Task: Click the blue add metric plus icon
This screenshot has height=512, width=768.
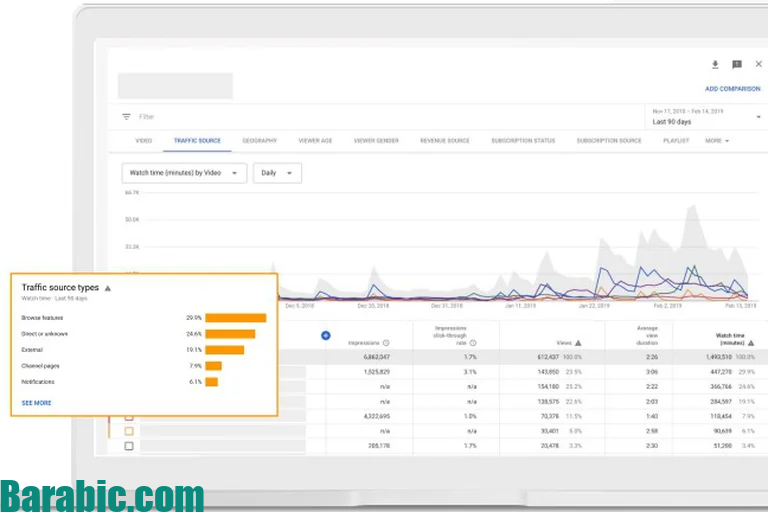Action: pyautogui.click(x=326, y=336)
